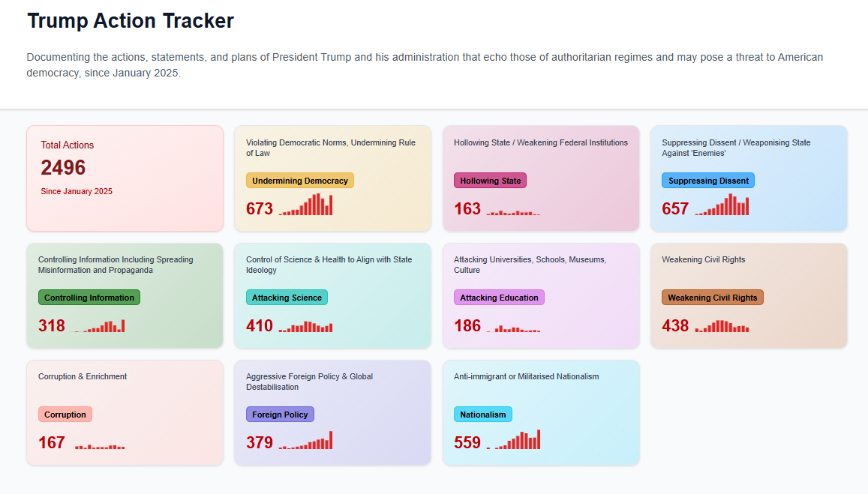Click the Total Actions 2496 count
This screenshot has height=494, width=868.
(63, 168)
